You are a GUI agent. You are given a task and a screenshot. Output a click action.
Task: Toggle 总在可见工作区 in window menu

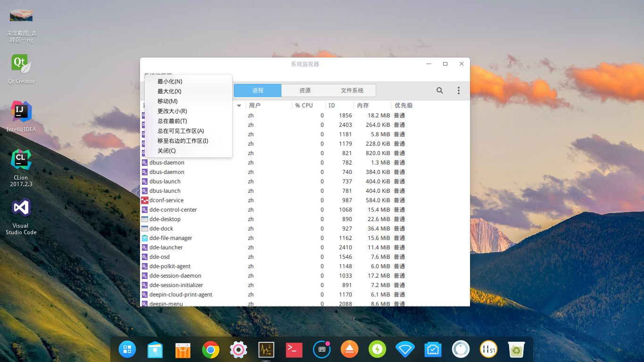point(181,131)
